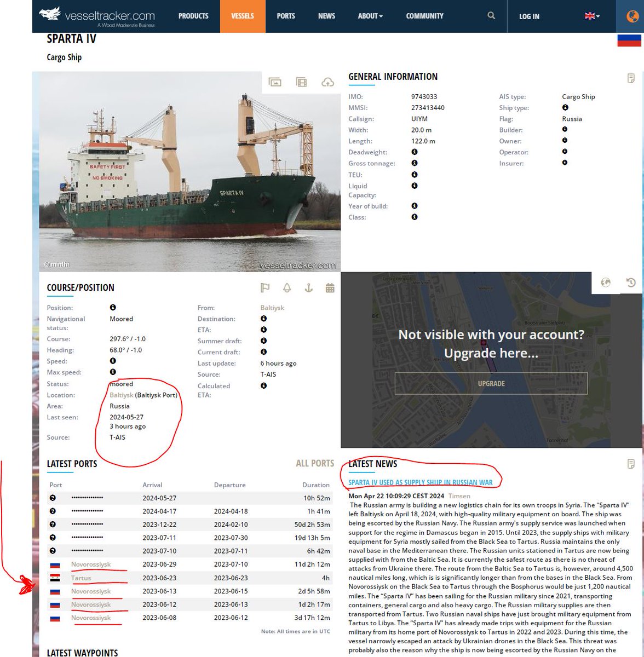Open the Baltiysk Location link
The height and width of the screenshot is (657, 644).
(x=121, y=395)
